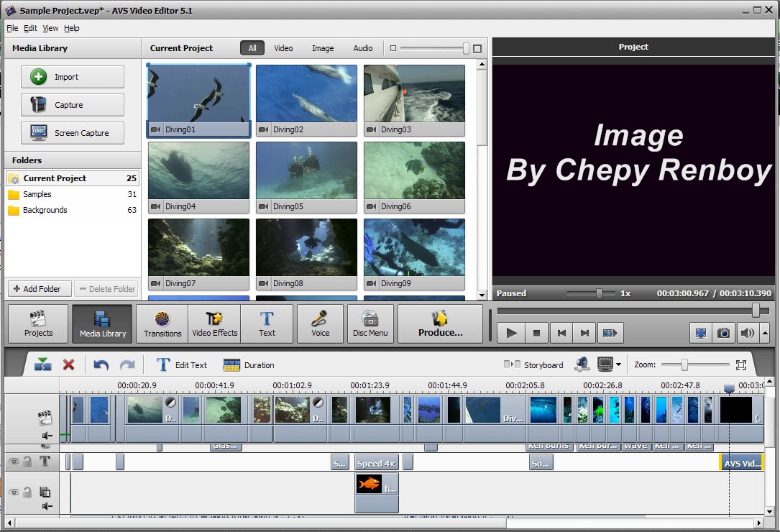Filter media library by Video
Screen dimensions: 780x532
tap(283, 48)
